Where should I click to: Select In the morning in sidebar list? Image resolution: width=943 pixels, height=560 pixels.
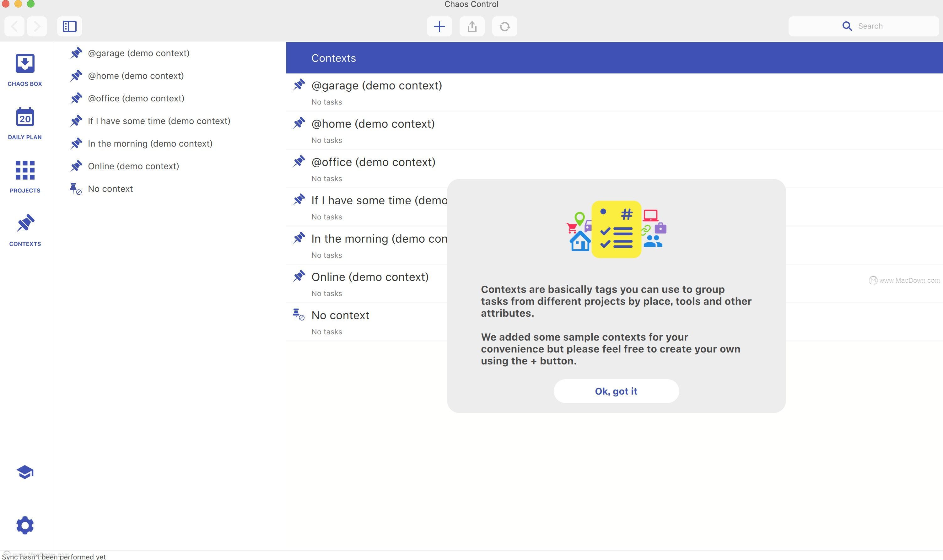(170, 144)
